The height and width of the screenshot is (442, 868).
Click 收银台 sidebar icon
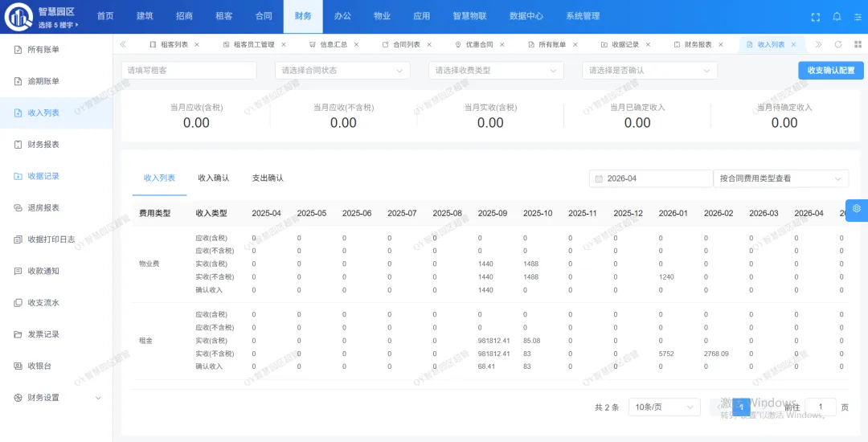pyautogui.click(x=18, y=366)
